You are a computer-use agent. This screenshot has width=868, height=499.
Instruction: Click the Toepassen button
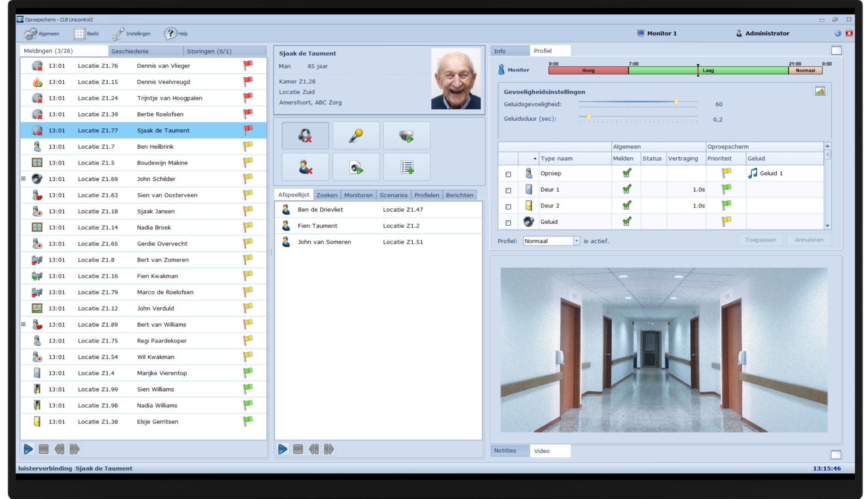click(760, 240)
